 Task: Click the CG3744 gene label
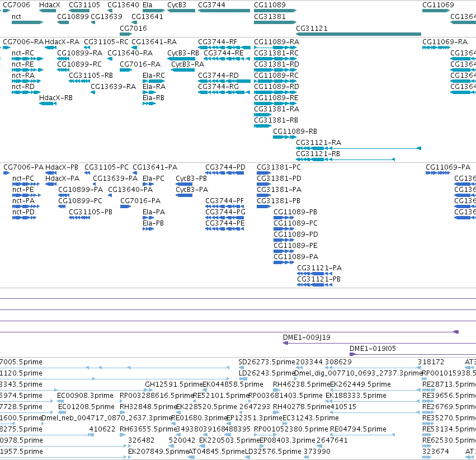[x=211, y=5]
